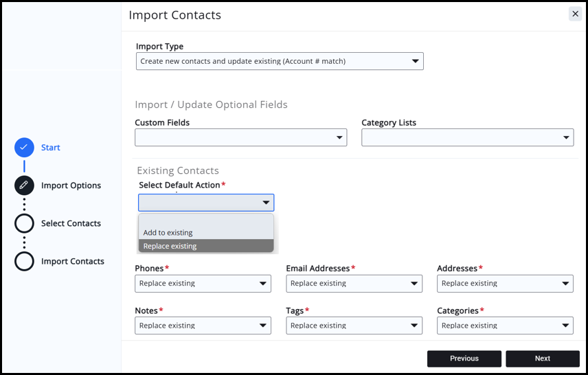Close the Import Contacts dialog
This screenshot has height=375, width=588.
[x=574, y=14]
